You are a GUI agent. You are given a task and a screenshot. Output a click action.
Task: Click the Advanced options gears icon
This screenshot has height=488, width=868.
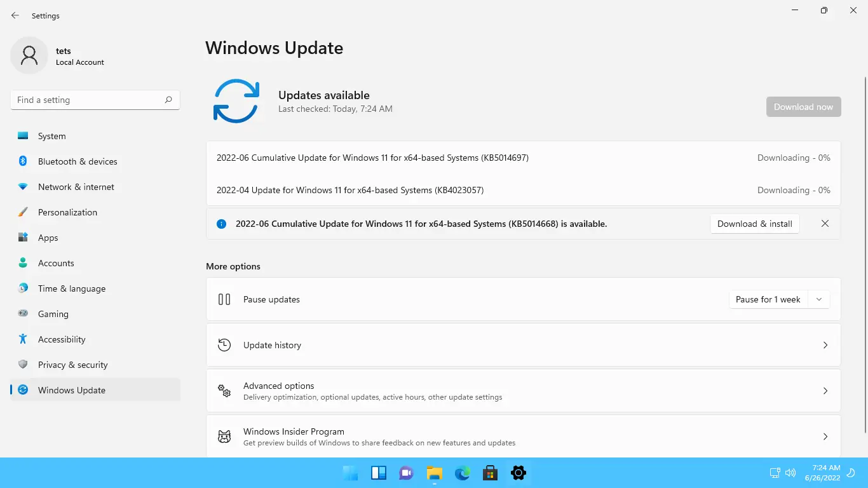224,391
